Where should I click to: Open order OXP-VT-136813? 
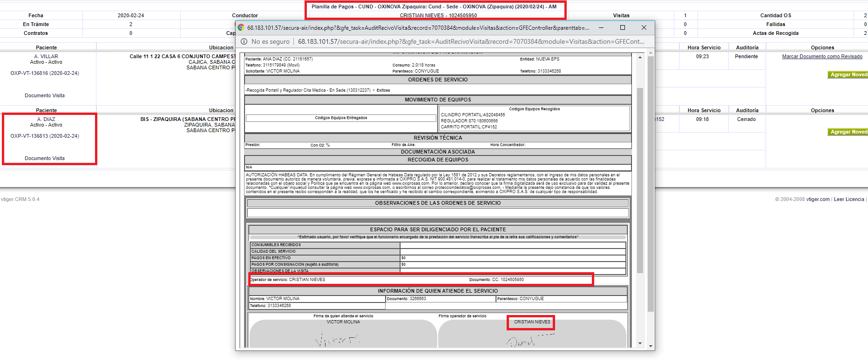45,136
